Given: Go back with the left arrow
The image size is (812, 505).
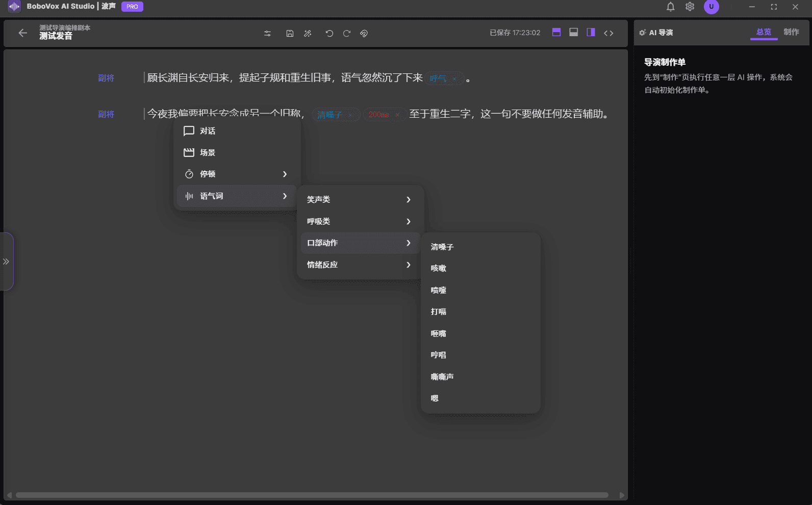Looking at the screenshot, I should (22, 33).
